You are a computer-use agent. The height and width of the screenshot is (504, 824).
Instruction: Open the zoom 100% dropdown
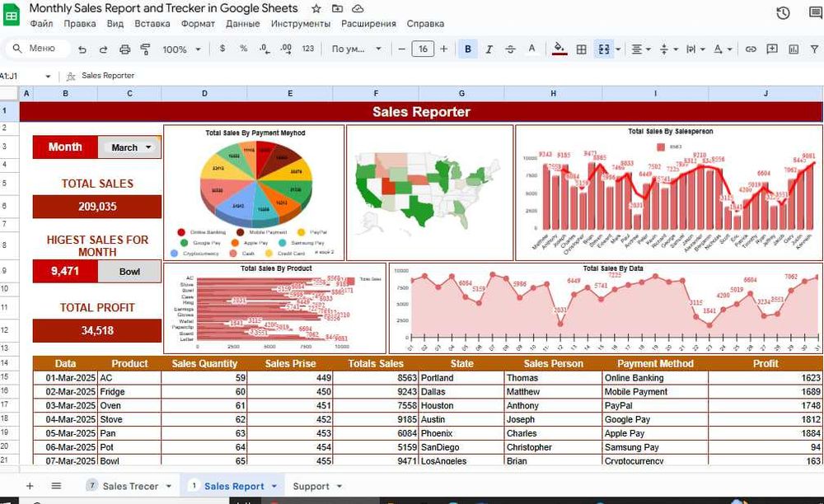point(181,49)
